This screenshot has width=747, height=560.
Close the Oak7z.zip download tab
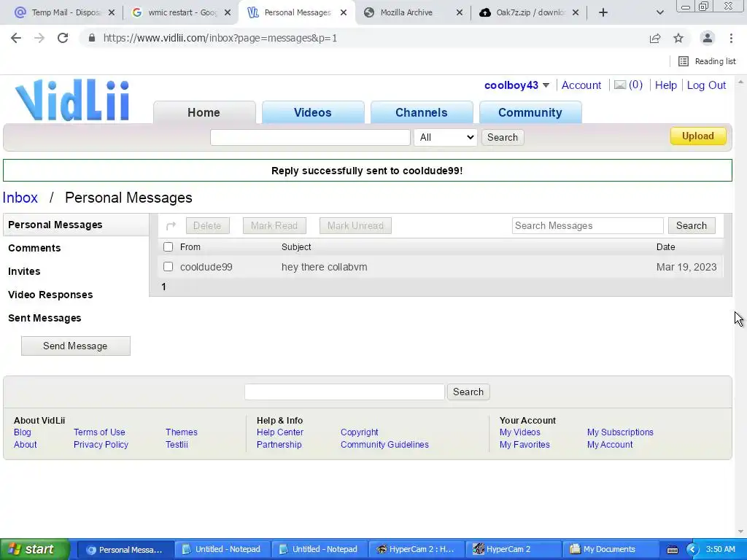576,12
